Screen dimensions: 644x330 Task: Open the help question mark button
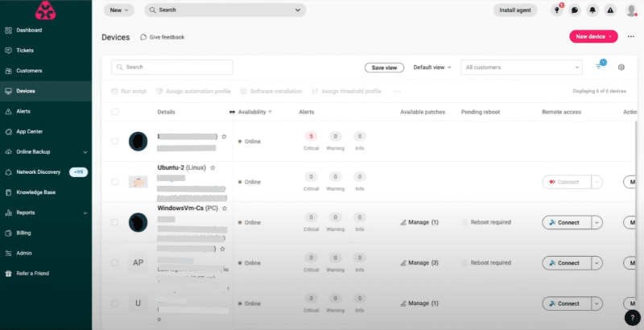632,318
